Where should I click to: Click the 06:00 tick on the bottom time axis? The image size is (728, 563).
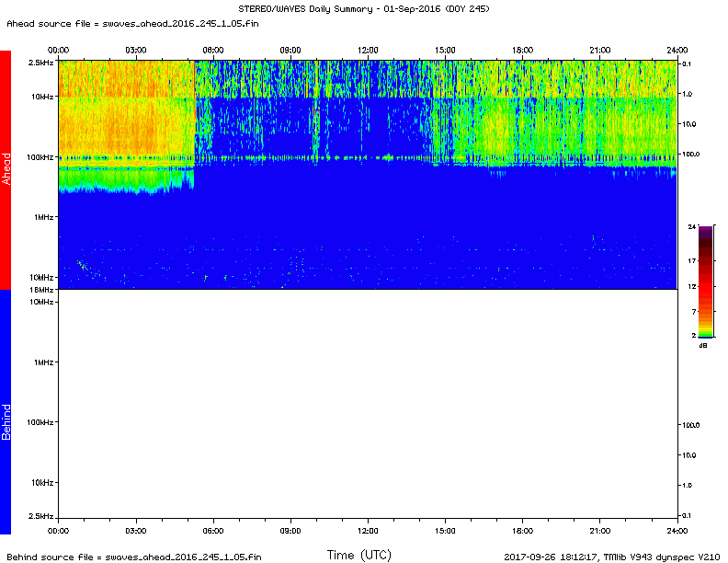[212, 531]
